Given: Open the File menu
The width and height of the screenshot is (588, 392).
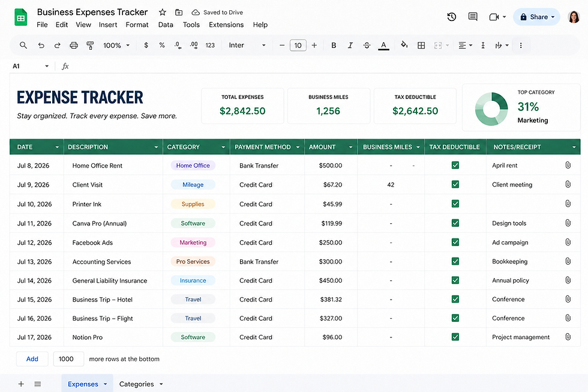Looking at the screenshot, I should click(x=42, y=25).
